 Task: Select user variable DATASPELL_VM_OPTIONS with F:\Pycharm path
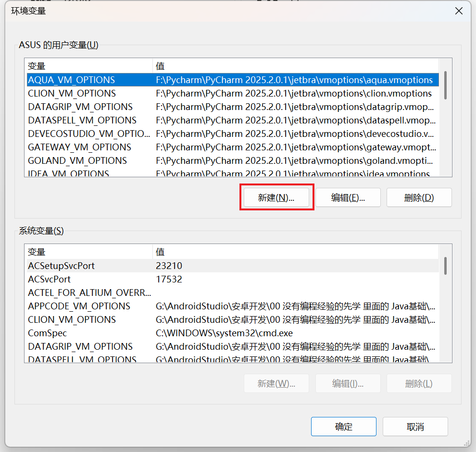tap(233, 120)
